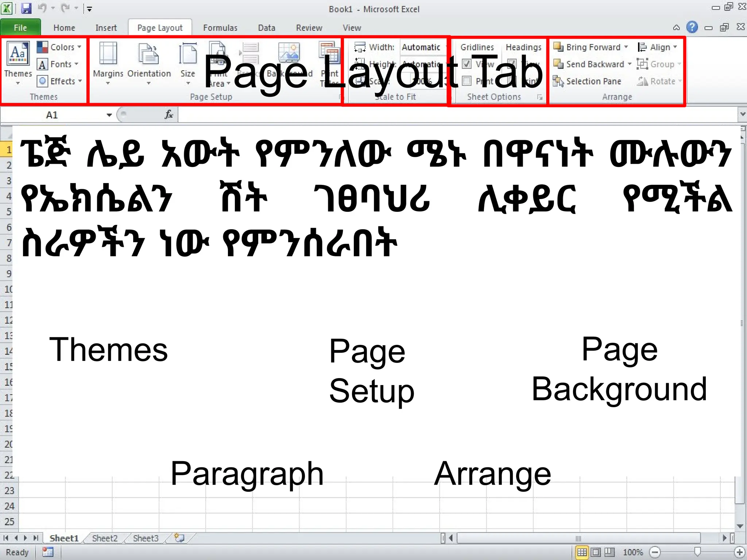This screenshot has width=747, height=560.
Task: Open the Group dropdown
Action: click(x=659, y=64)
